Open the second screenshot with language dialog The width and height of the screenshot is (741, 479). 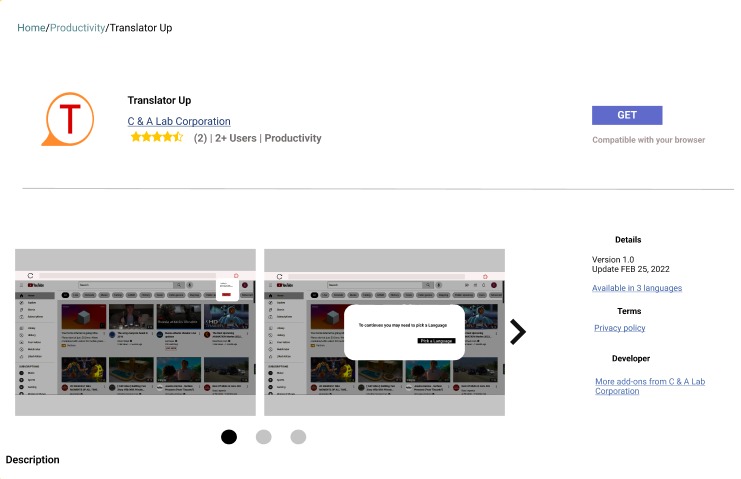point(384,332)
